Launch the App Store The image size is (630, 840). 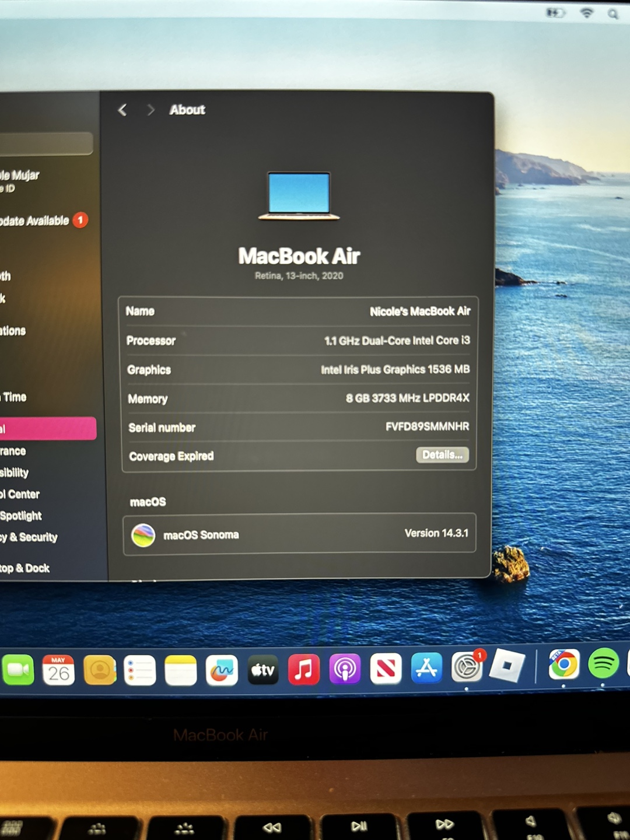pyautogui.click(x=426, y=668)
